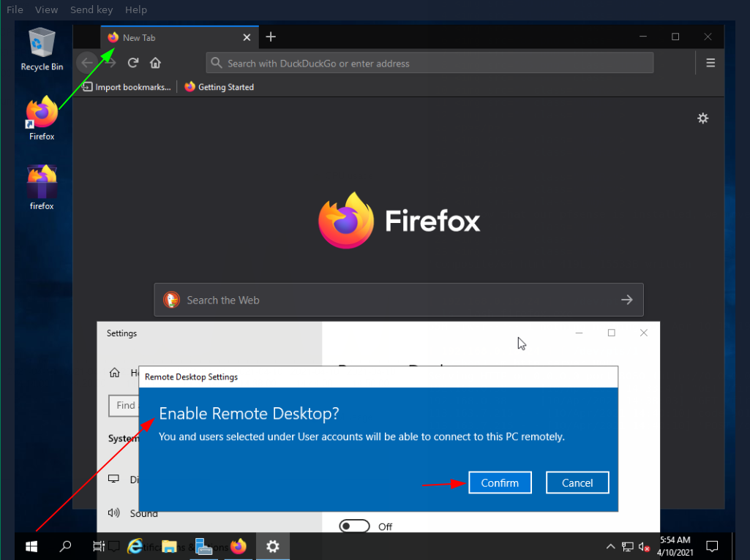Image resolution: width=750 pixels, height=560 pixels.
Task: Open Task View on the taskbar
Action: coord(99,546)
